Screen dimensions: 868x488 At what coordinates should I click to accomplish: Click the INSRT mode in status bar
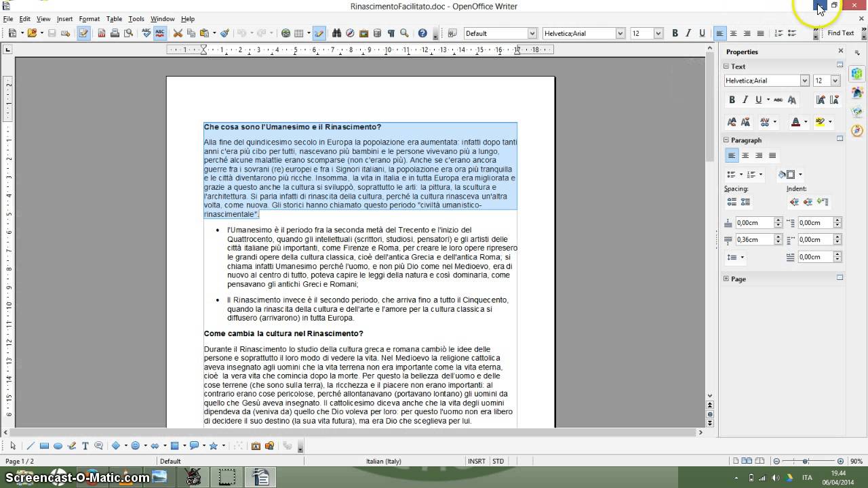[x=476, y=462]
